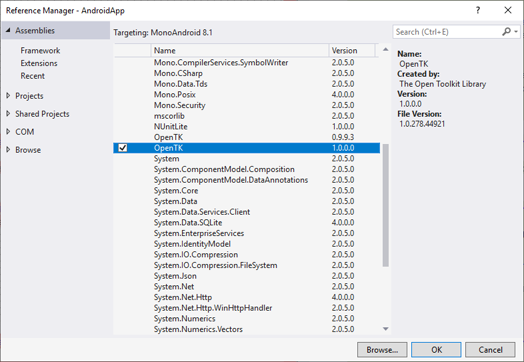Select System.IdentityModel assembly
Screen dimensions: 524x362
click(x=246, y=244)
